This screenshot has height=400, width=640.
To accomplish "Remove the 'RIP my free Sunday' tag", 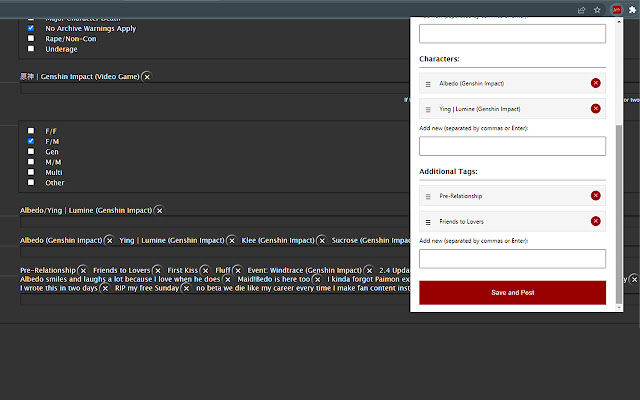I will [186, 288].
